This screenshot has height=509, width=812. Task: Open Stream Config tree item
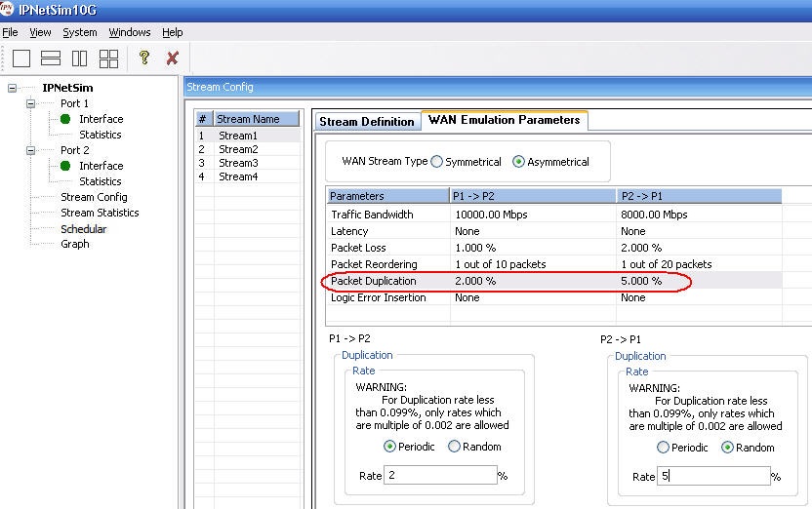94,197
